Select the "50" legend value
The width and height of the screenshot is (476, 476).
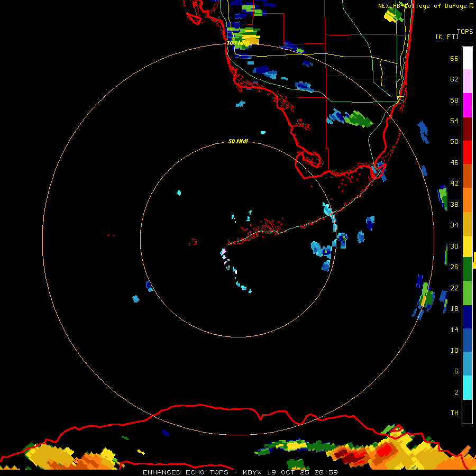454,141
